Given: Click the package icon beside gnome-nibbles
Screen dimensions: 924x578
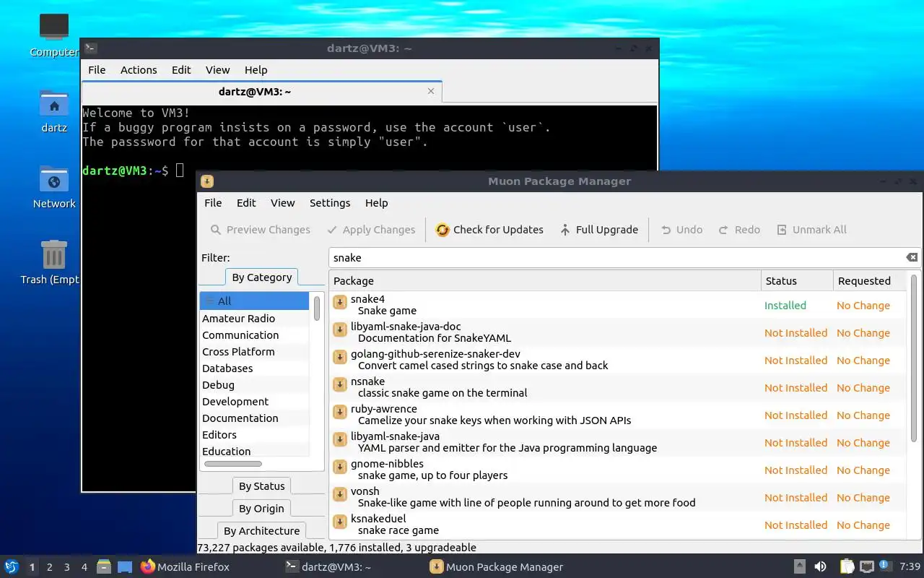Looking at the screenshot, I should pyautogui.click(x=340, y=467).
